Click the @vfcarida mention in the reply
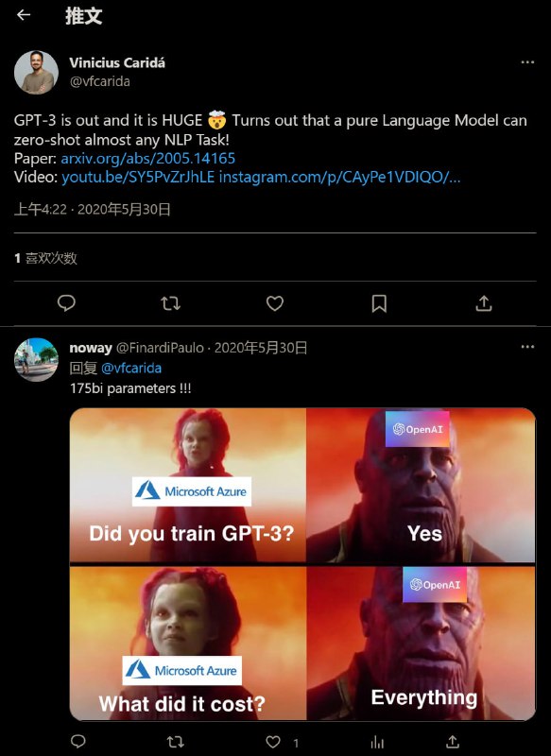This screenshot has height=756, width=551. pyautogui.click(x=131, y=368)
